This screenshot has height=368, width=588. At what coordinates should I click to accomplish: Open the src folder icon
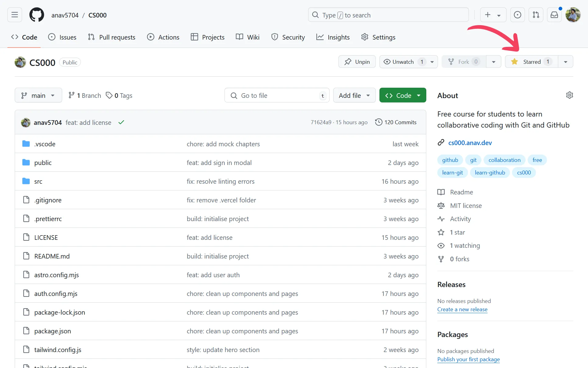26,181
